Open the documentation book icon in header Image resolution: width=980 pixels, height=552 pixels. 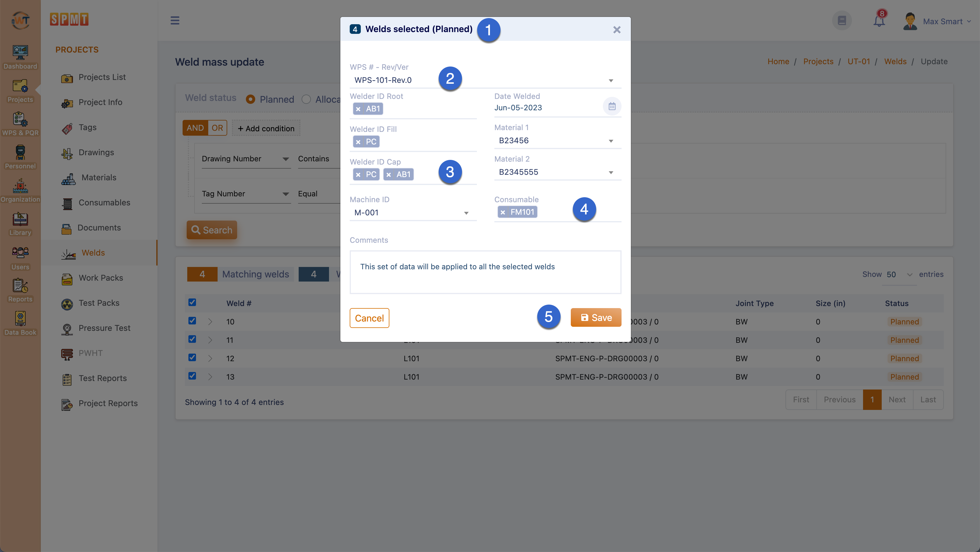tap(842, 20)
